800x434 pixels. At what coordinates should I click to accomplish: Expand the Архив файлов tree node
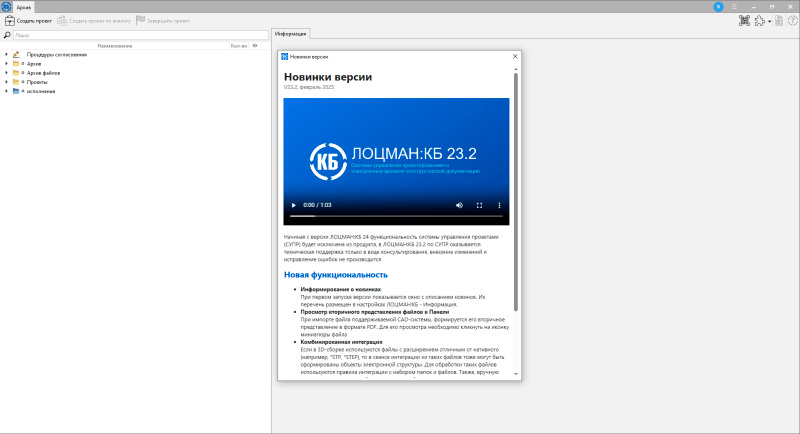pos(6,73)
